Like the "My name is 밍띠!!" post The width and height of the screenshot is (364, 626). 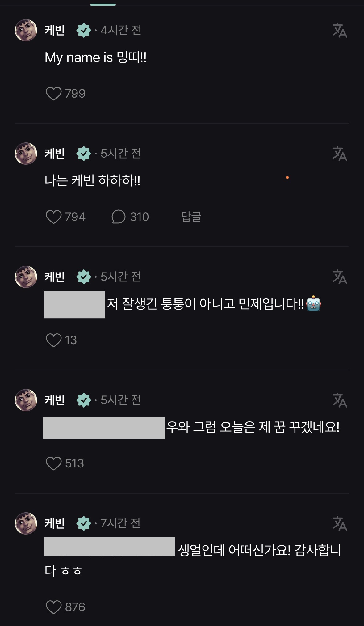(54, 94)
